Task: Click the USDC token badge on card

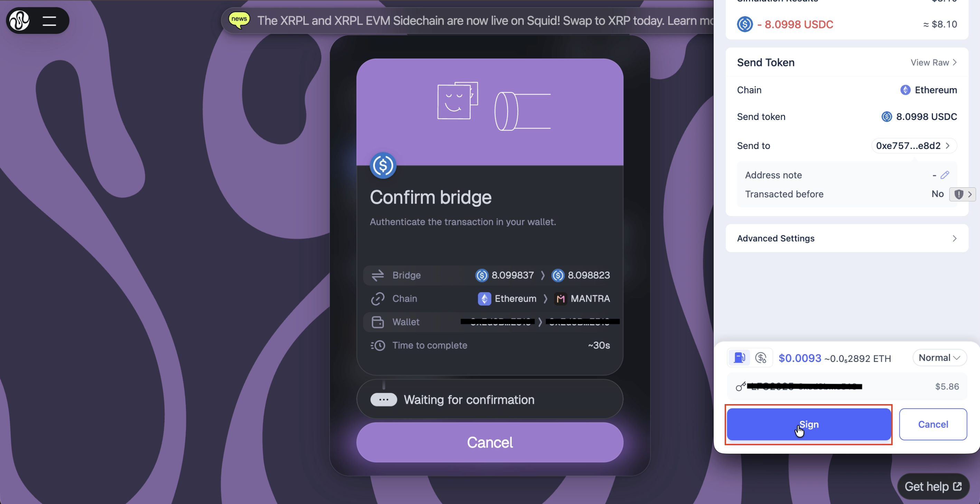Action: (x=383, y=166)
